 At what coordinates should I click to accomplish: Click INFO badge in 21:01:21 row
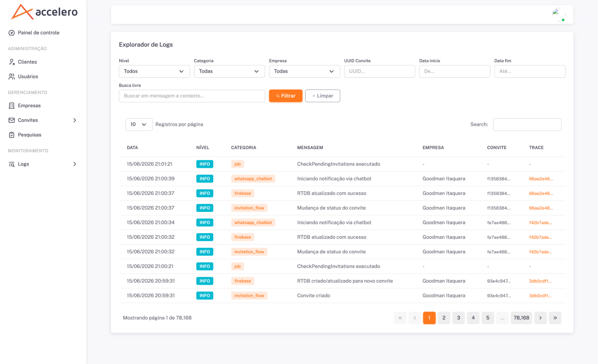click(x=204, y=164)
